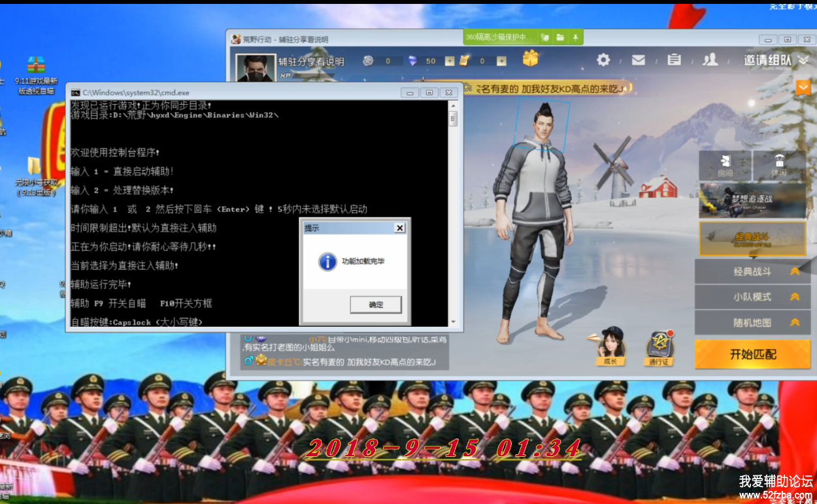Click the blue info icon in dialog
Screen dimensions: 817x504
point(327,261)
